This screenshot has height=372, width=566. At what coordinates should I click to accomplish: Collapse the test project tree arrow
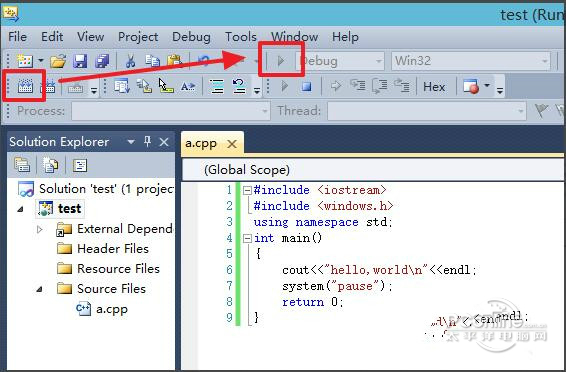coord(21,209)
